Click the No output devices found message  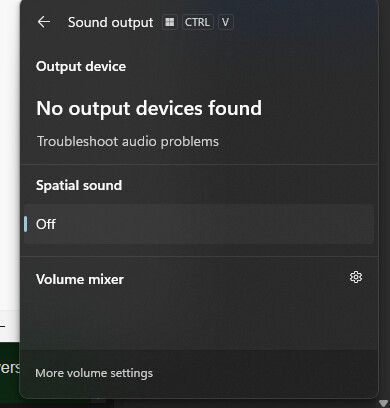149,108
